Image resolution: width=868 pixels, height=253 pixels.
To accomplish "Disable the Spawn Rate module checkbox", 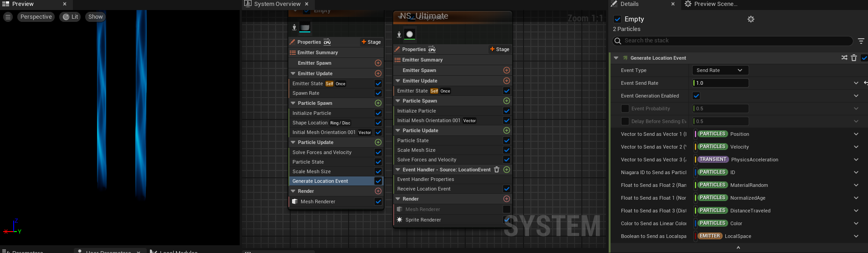I will [378, 93].
